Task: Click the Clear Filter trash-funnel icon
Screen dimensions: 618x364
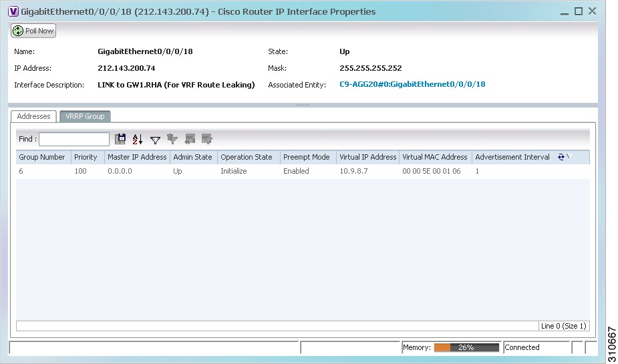Action: 172,139
